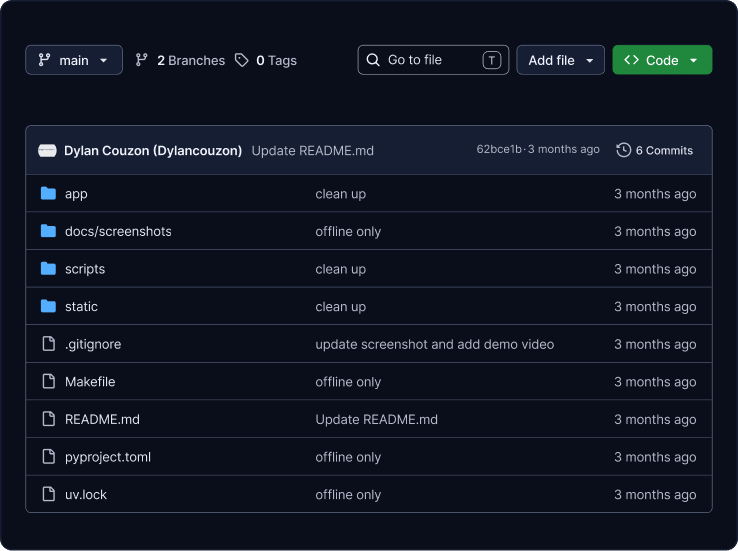Screen dimensions: 738x551
Task: Open the docs/screenshots folder
Action: [x=118, y=232]
